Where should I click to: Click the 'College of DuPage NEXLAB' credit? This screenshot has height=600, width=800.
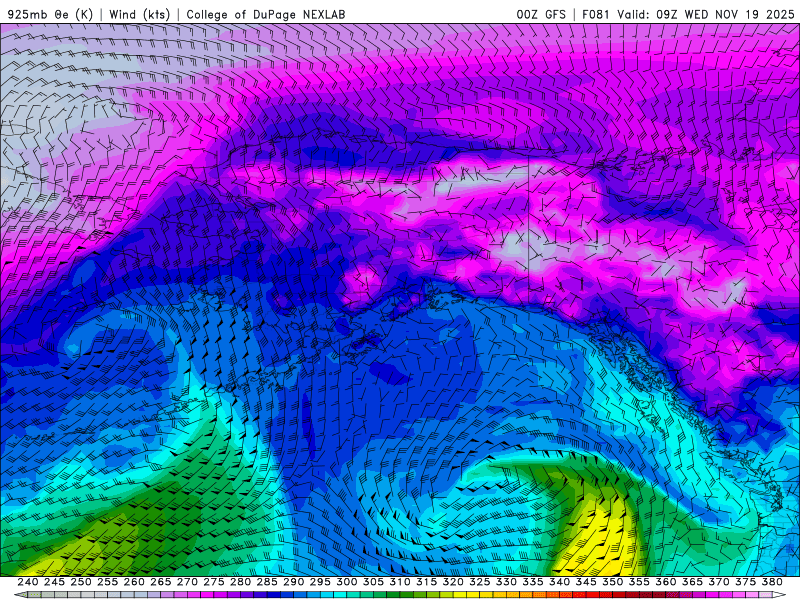point(266,14)
